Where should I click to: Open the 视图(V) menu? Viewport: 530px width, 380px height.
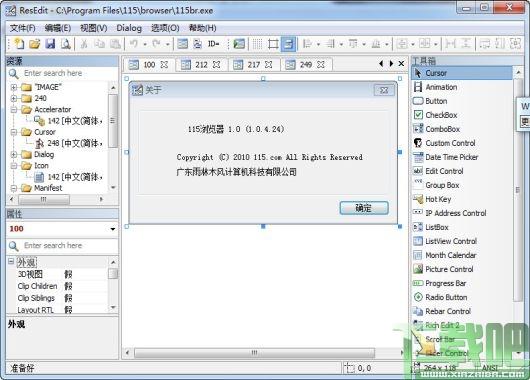pos(94,28)
